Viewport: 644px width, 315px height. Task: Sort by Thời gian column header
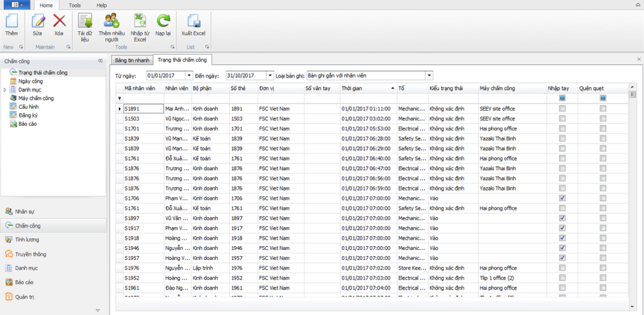[368, 88]
